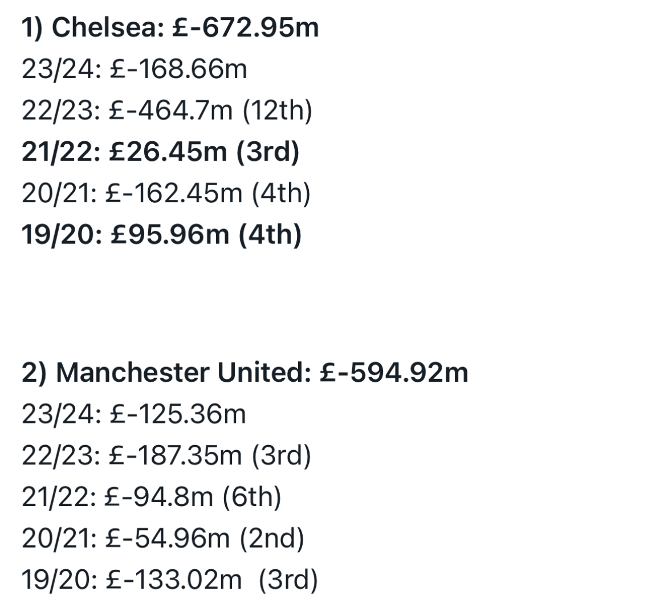
Task: Click the (12th) league position text
Action: pyautogui.click(x=277, y=111)
